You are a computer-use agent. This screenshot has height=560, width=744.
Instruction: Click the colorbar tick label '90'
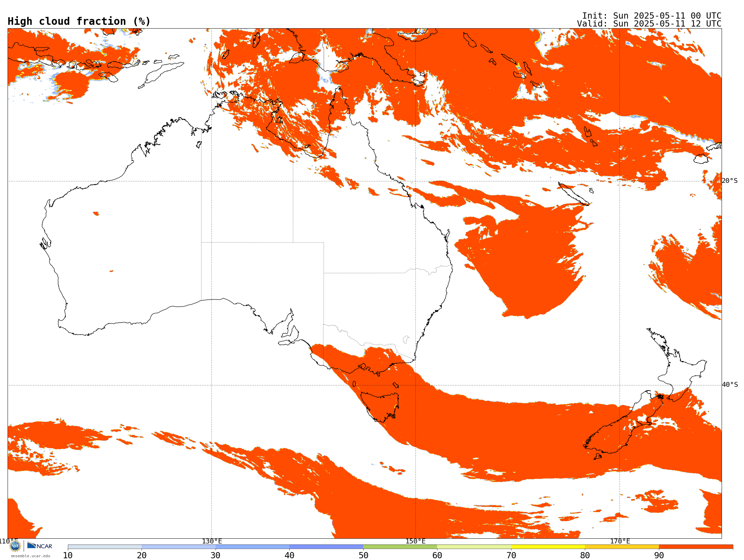click(659, 556)
